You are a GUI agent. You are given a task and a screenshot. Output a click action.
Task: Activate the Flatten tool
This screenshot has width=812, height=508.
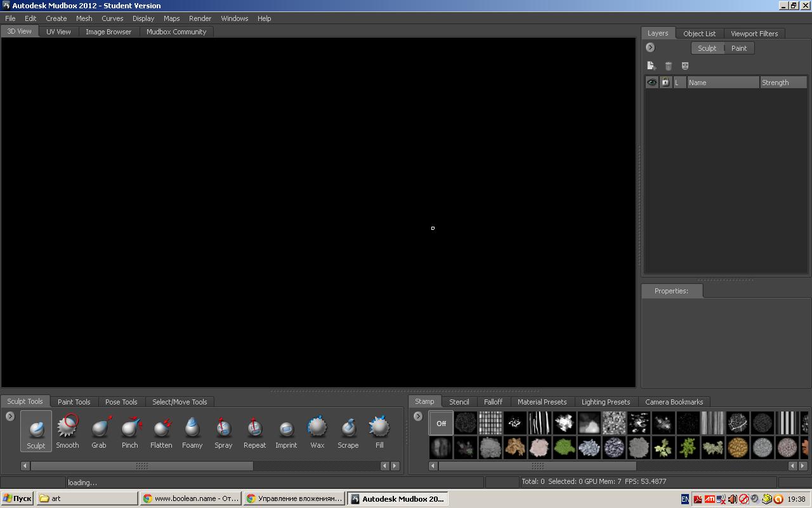[161, 431]
